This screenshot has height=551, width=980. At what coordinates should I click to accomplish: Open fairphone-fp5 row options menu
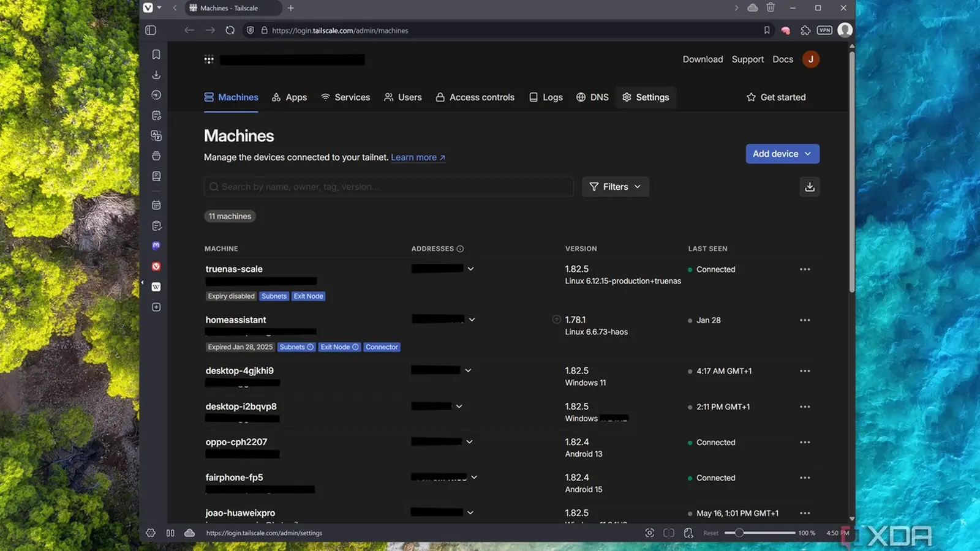(805, 478)
